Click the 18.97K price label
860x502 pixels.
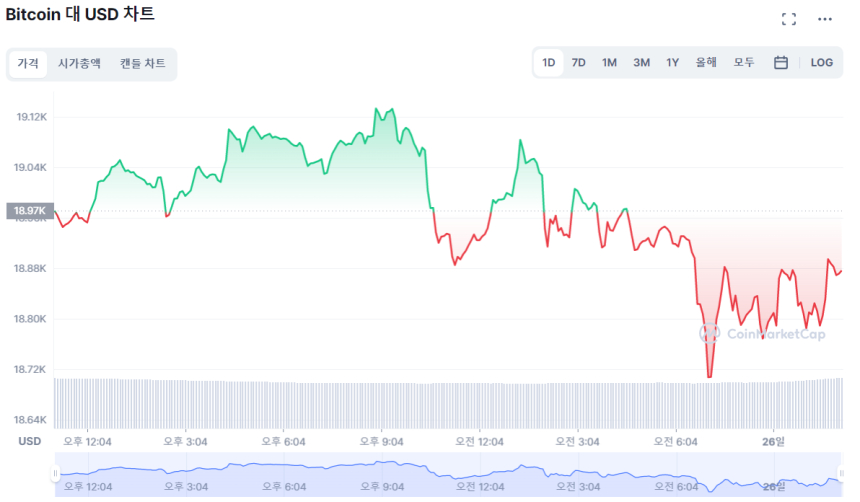click(27, 211)
